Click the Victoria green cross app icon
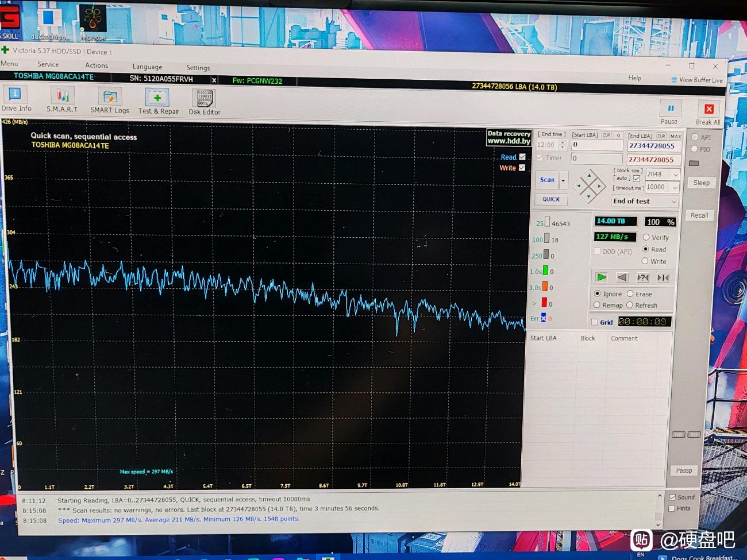 tap(5, 49)
